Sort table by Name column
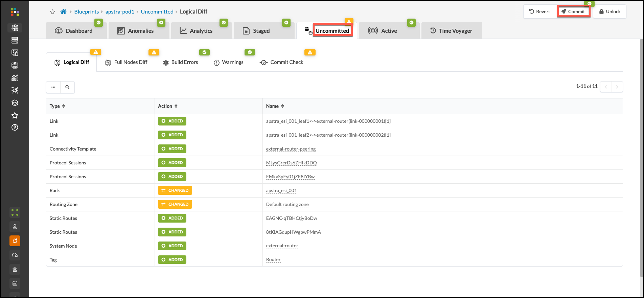The width and height of the screenshot is (644, 298). coord(282,106)
